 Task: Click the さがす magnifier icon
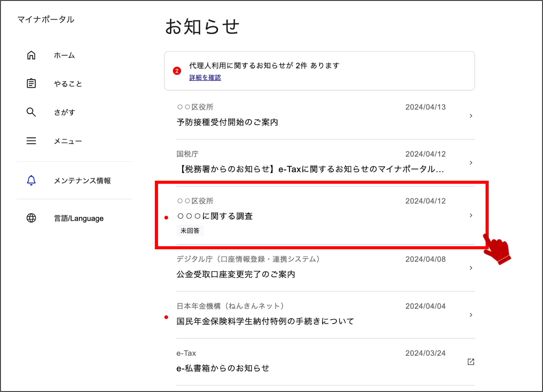31,112
